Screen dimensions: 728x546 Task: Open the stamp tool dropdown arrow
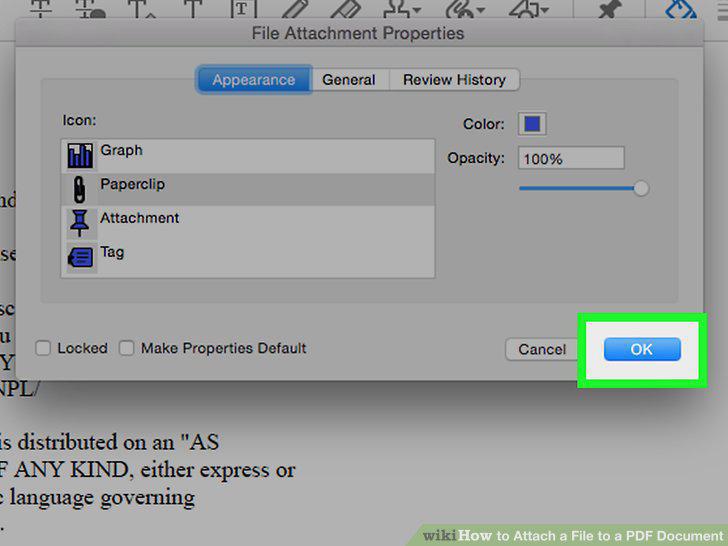click(416, 10)
